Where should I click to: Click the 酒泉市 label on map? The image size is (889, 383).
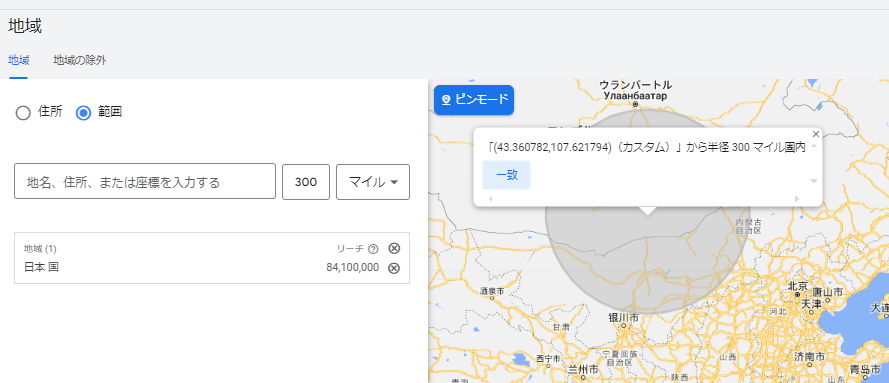[492, 291]
